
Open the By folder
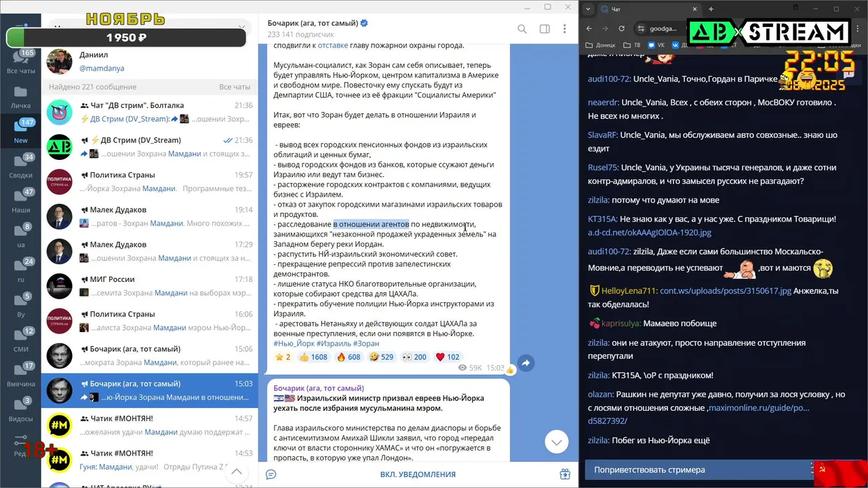(x=20, y=306)
